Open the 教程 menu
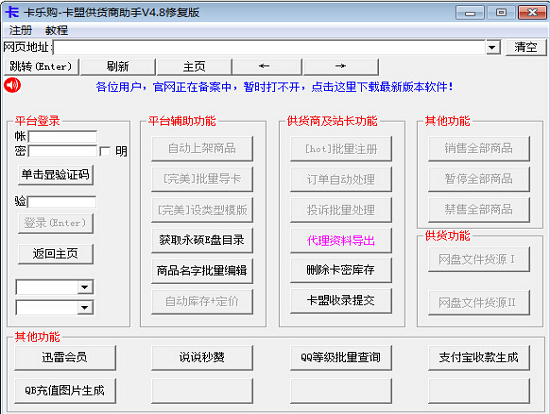Image resolution: width=550 pixels, height=414 pixels. tap(56, 30)
